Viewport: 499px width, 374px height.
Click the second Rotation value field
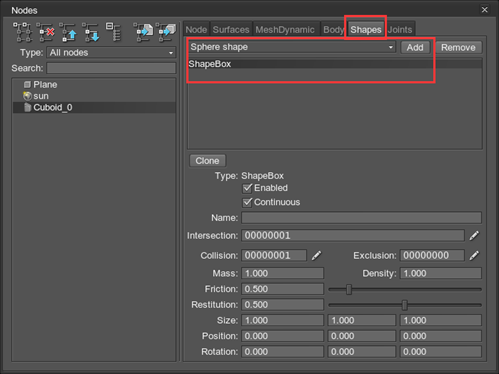click(x=362, y=352)
